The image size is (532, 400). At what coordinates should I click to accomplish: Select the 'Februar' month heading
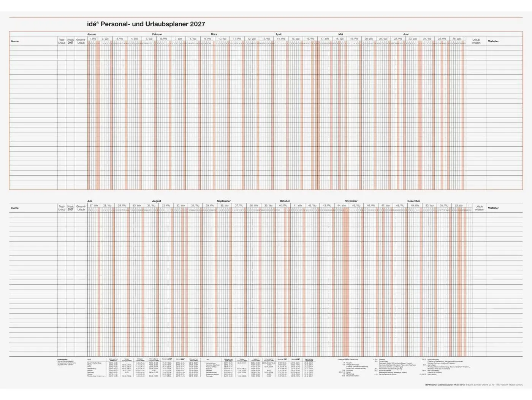pos(157,34)
